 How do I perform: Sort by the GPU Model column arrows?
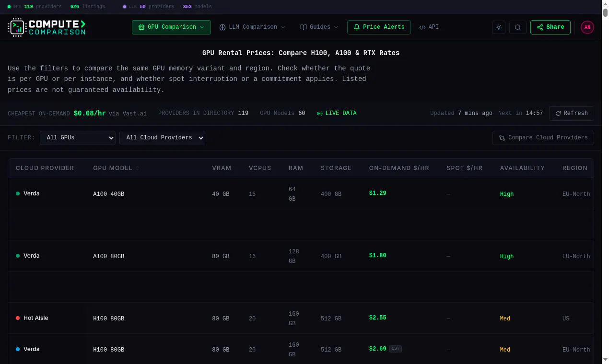pyautogui.click(x=138, y=169)
